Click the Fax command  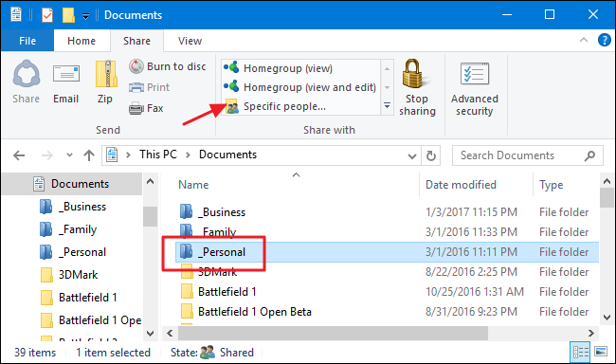tap(146, 108)
